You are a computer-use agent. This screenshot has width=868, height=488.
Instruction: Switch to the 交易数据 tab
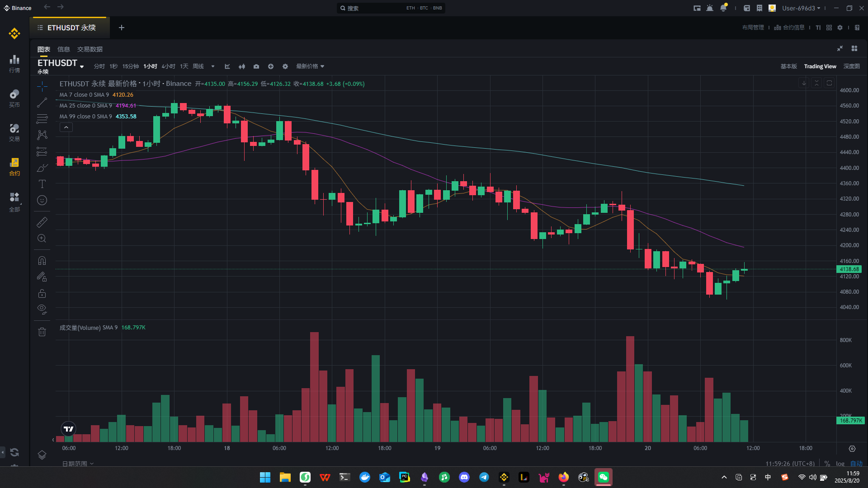[90, 49]
